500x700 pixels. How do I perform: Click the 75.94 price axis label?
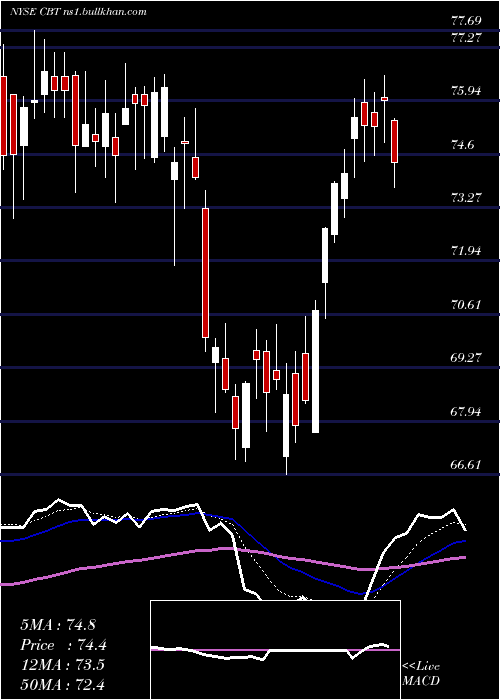(466, 92)
